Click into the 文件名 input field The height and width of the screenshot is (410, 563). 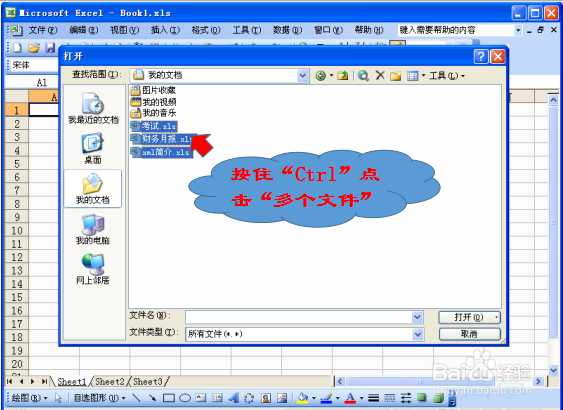(x=298, y=317)
